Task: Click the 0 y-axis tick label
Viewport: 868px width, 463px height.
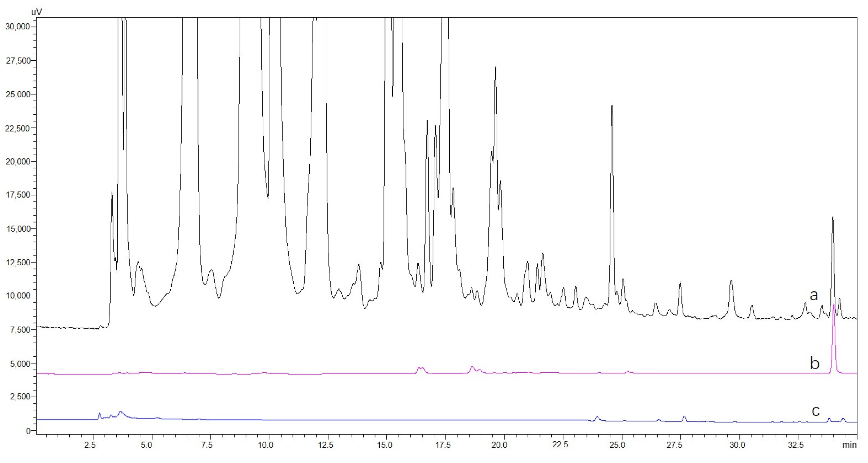Action: (x=28, y=431)
